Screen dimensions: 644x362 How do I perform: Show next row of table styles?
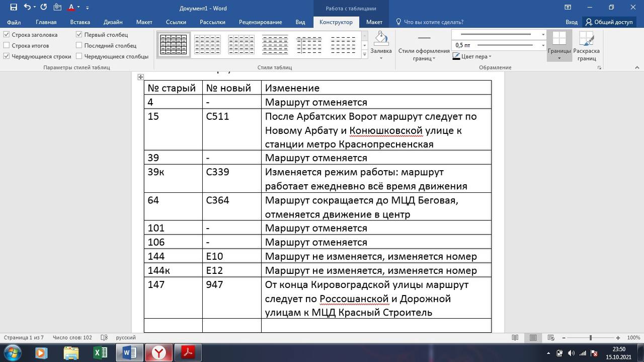click(x=365, y=45)
